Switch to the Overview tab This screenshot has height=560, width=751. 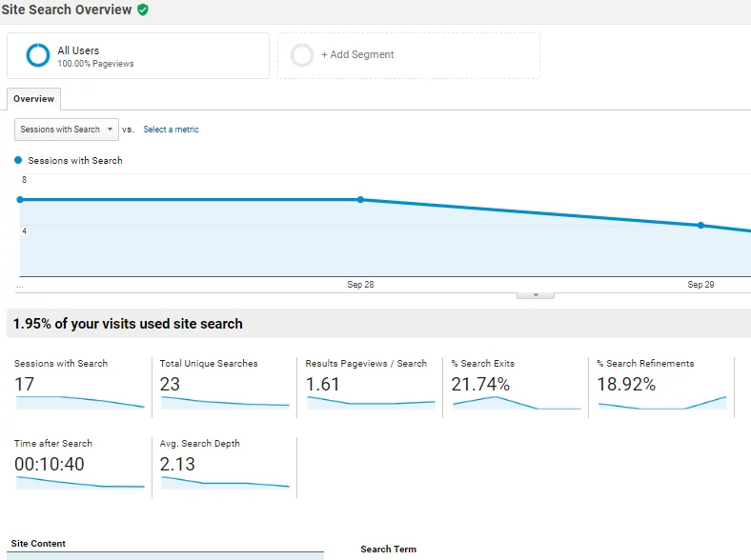coord(33,99)
